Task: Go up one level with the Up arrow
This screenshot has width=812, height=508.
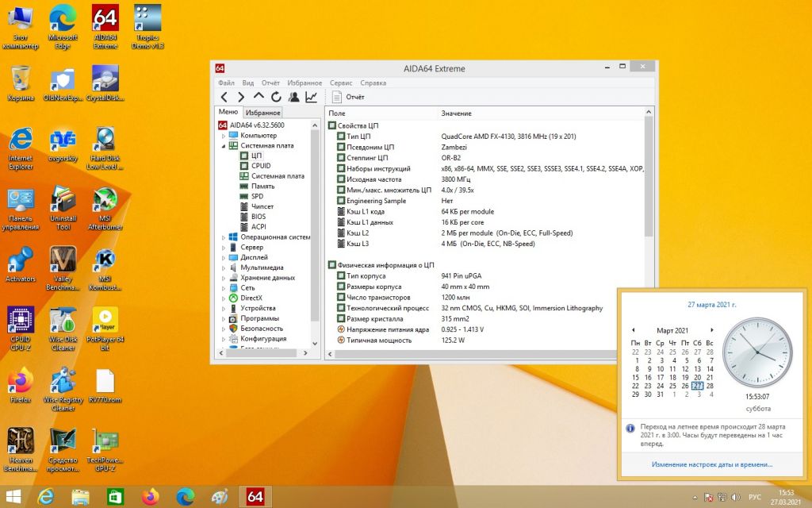Action: click(x=259, y=96)
